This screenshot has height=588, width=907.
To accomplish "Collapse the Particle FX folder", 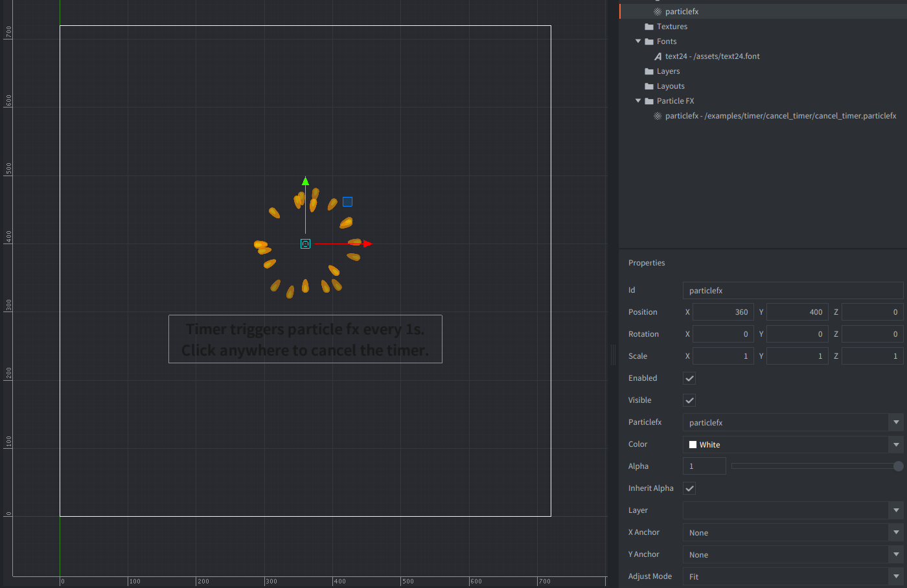I will tap(638, 101).
